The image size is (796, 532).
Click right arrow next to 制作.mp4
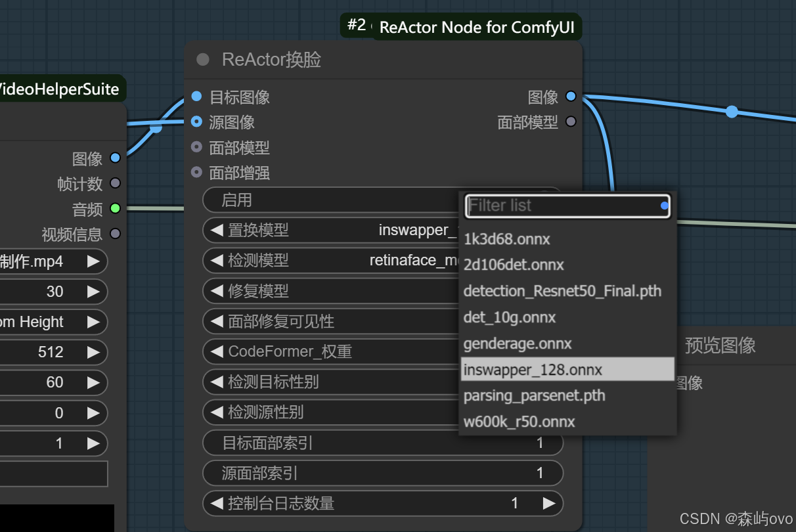pyautogui.click(x=93, y=261)
